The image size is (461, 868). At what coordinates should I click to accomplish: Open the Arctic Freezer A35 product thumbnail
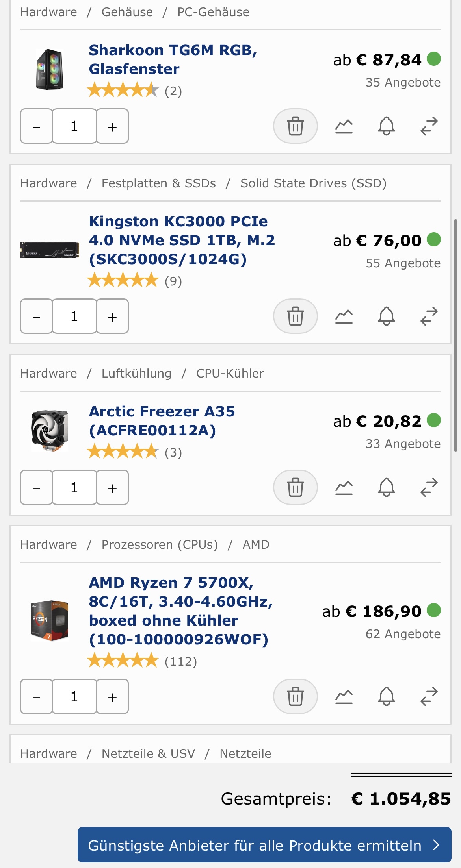(x=50, y=430)
